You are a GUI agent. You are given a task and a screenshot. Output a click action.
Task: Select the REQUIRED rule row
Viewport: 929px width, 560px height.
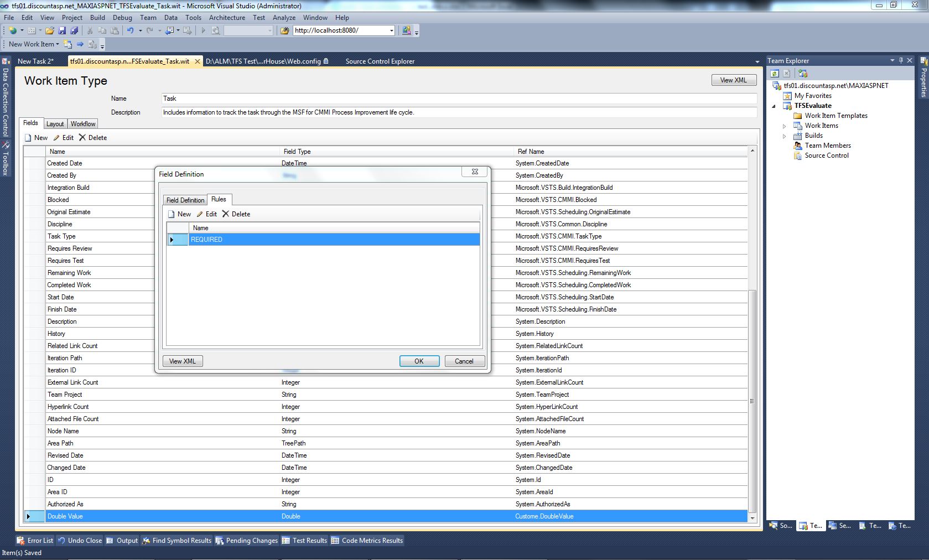(x=323, y=240)
